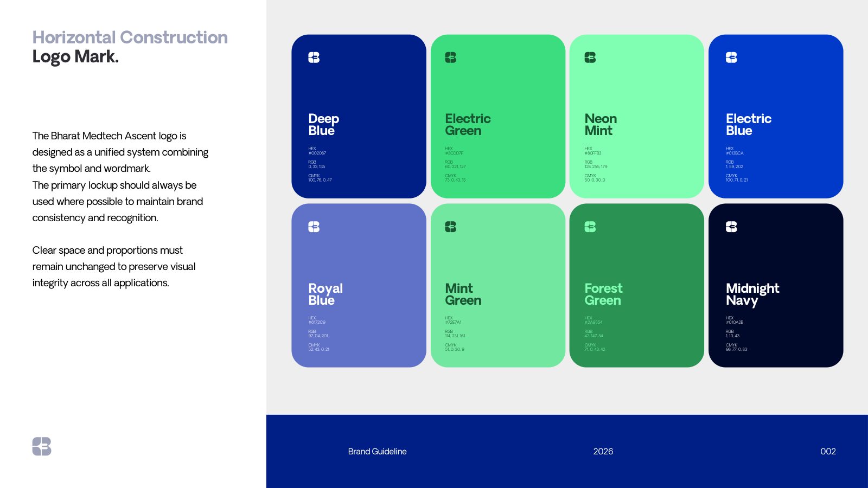The image size is (868, 488).
Task: Click the RGB value 60, 221, 127
Action: point(455,167)
